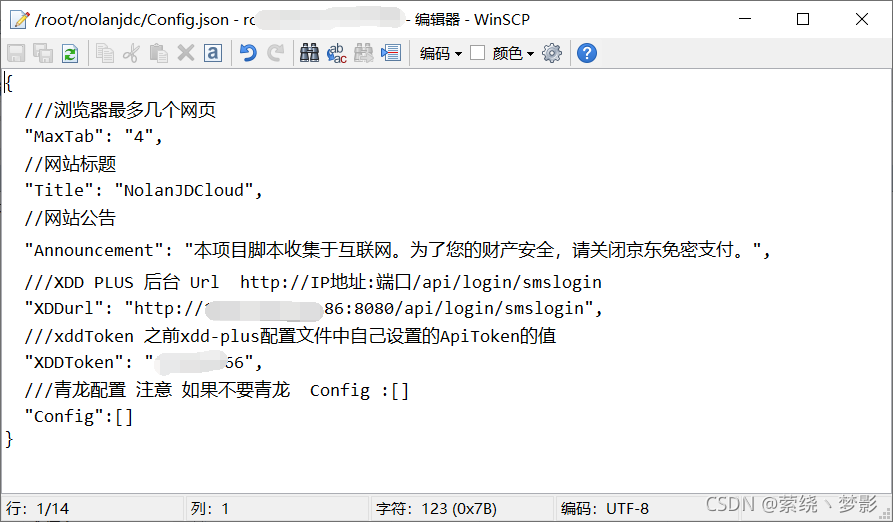
Task: Click the 编码: UTF-8 status entry
Action: click(x=605, y=508)
